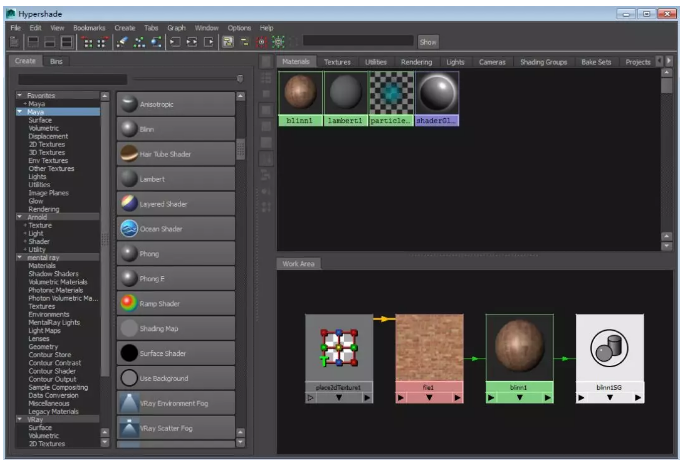Show top and bottom tabs layout
683x466 pixels.
(67, 42)
